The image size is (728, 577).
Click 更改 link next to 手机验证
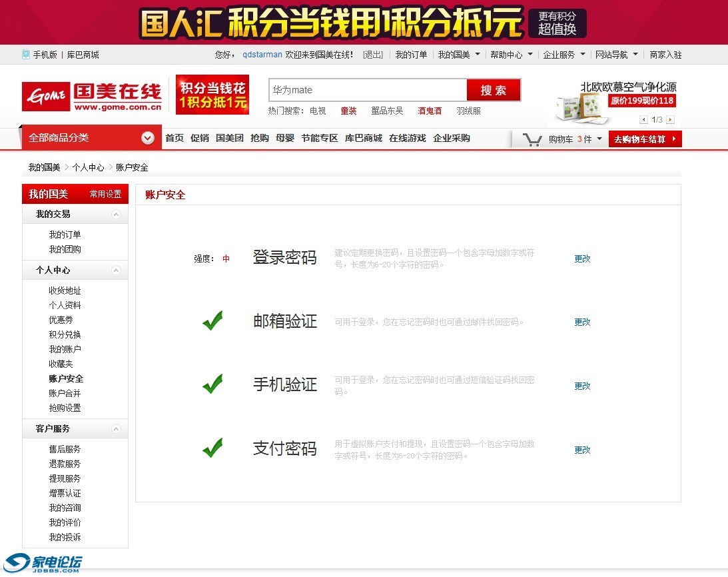(x=581, y=385)
